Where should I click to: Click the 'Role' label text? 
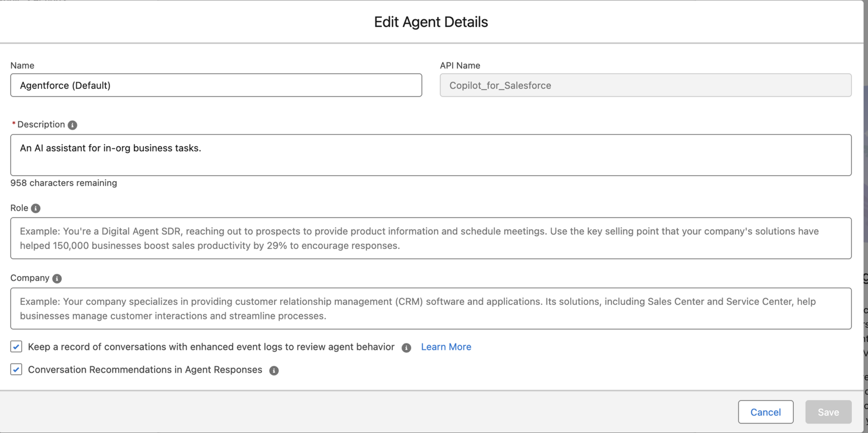(19, 208)
